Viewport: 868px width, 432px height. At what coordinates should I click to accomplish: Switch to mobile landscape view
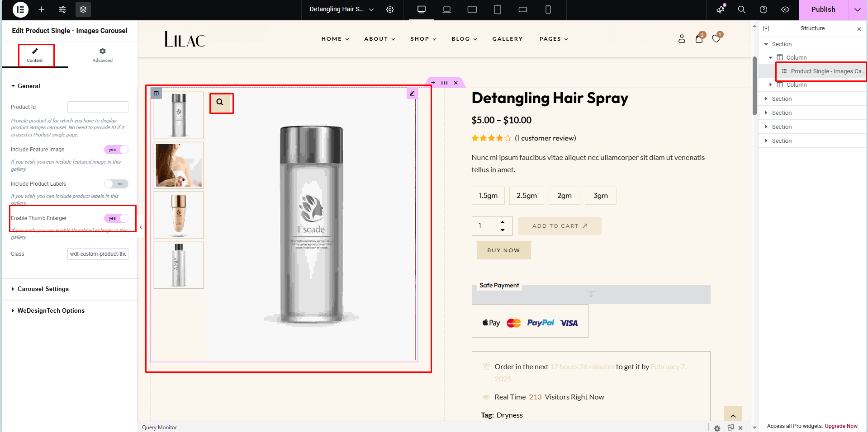click(x=523, y=9)
